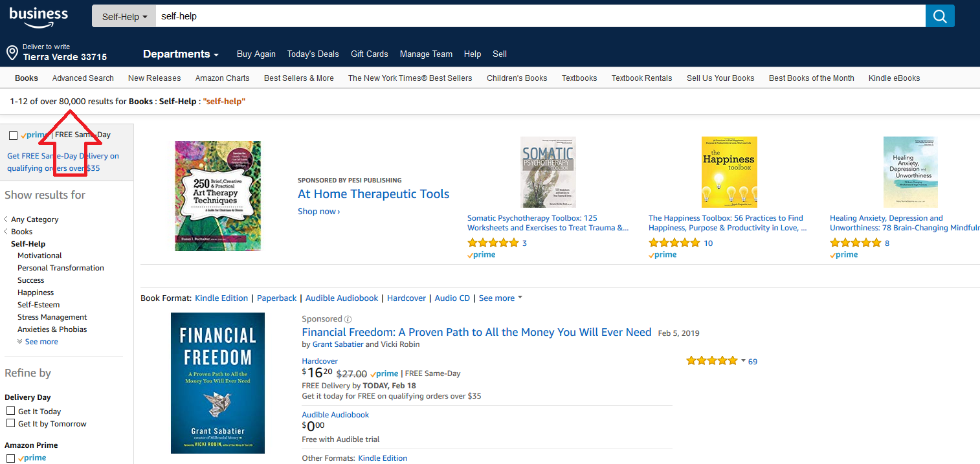Click the At Home Therapeutic Tools headline
980x464 pixels.
click(x=373, y=194)
